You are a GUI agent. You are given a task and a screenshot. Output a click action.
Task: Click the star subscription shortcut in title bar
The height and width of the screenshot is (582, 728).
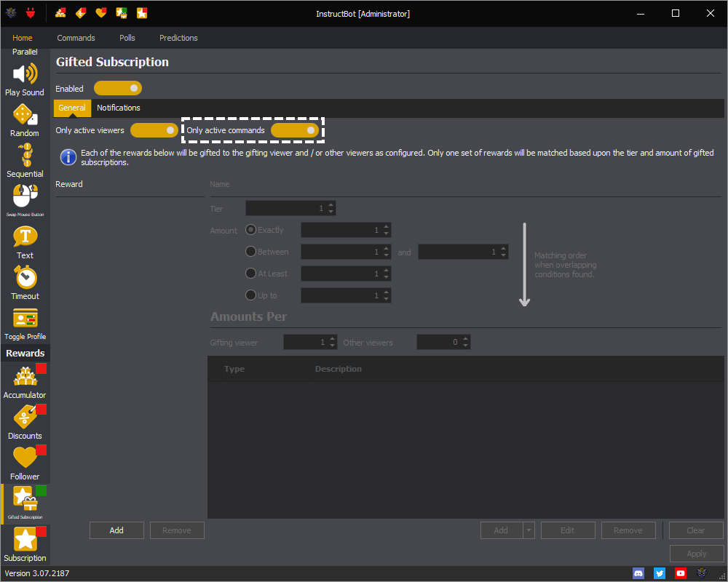click(142, 13)
